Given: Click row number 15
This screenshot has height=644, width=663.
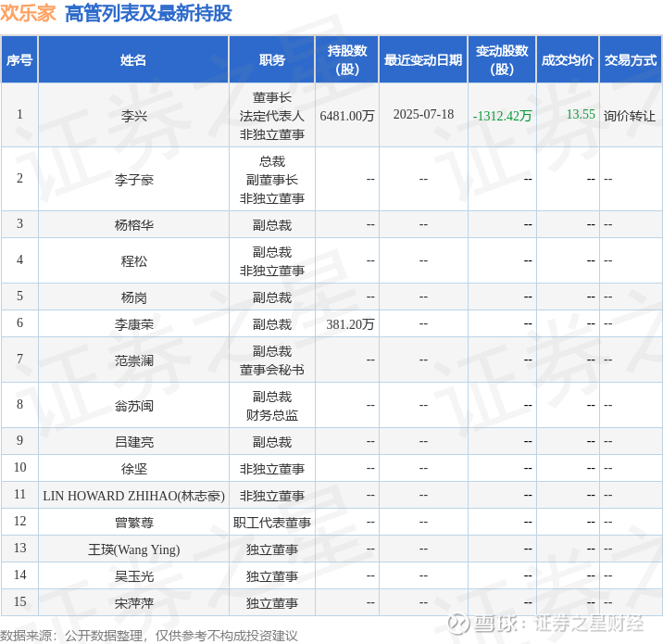Looking at the screenshot, I should pos(19,601).
